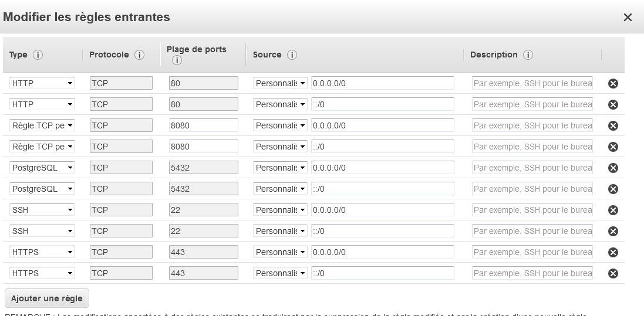Image resolution: width=644 pixels, height=316 pixels.
Task: Open Source type dropdown of SSH ::/0 rule
Action: click(x=280, y=231)
